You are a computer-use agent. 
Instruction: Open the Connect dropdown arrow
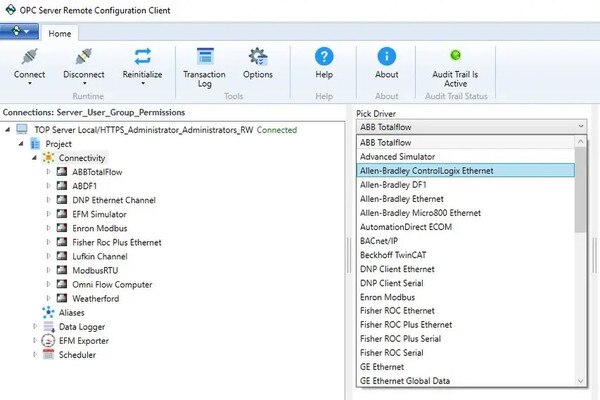[x=29, y=83]
